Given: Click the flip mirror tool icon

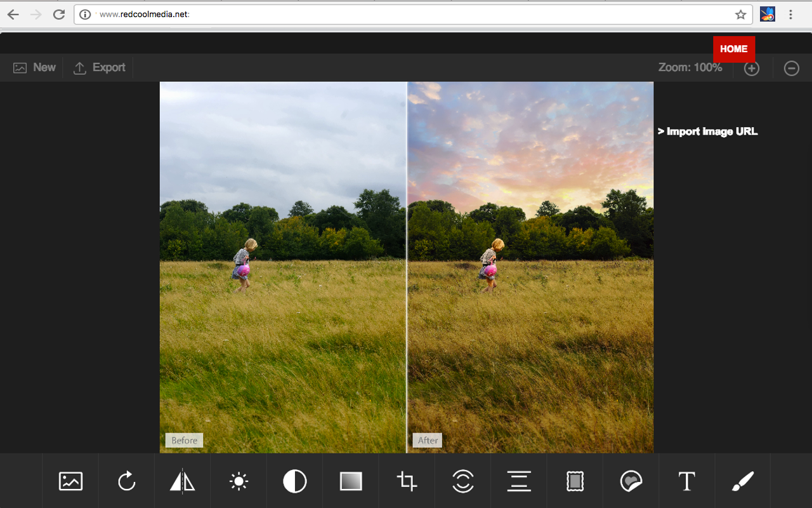Looking at the screenshot, I should [183, 481].
